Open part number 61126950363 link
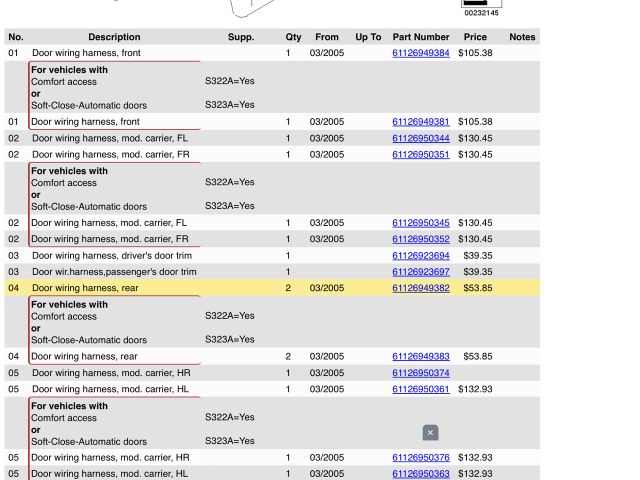Image resolution: width=640 pixels, height=480 pixels. pos(420,474)
